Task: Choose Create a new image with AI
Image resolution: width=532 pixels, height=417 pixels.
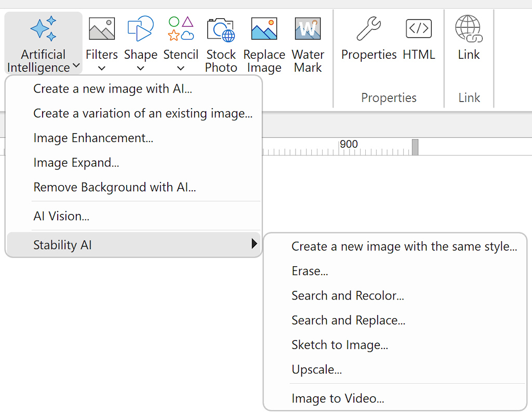Action: [113, 89]
